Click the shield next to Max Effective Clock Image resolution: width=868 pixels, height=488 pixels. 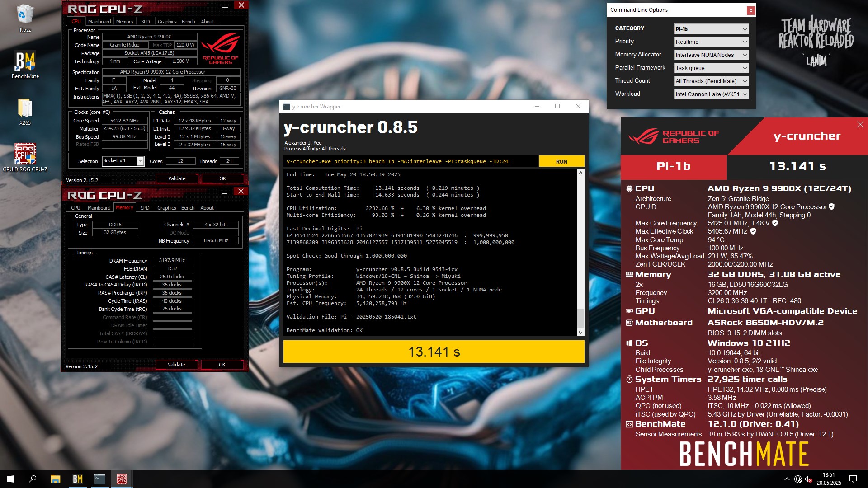click(x=753, y=231)
